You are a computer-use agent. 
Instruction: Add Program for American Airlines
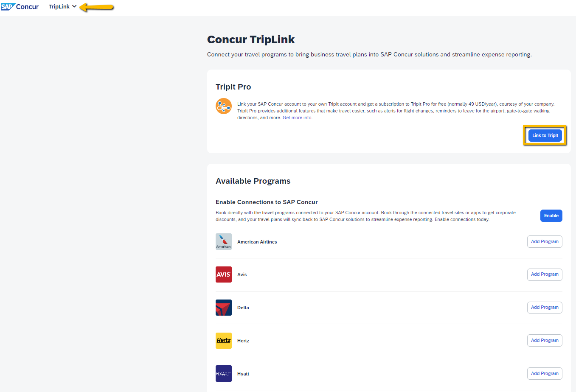545,241
